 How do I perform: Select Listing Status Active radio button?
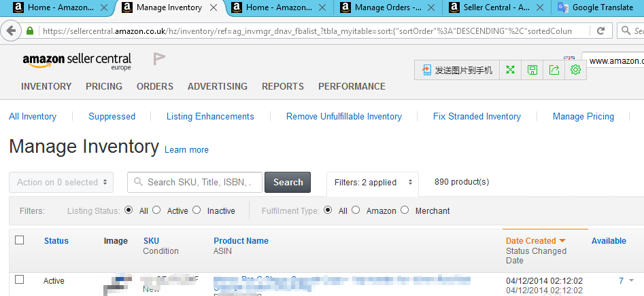point(156,210)
